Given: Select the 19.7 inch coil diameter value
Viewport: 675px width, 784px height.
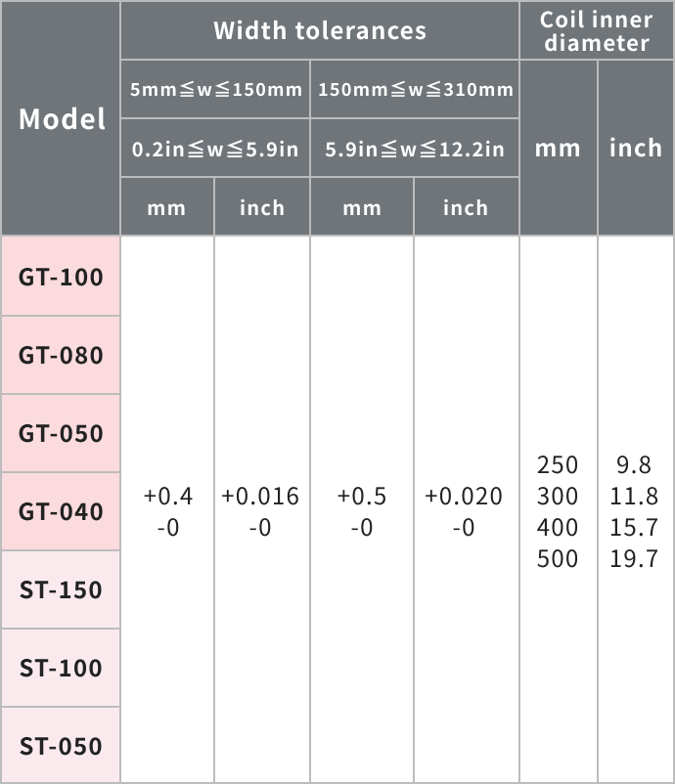Looking at the screenshot, I should (x=634, y=559).
